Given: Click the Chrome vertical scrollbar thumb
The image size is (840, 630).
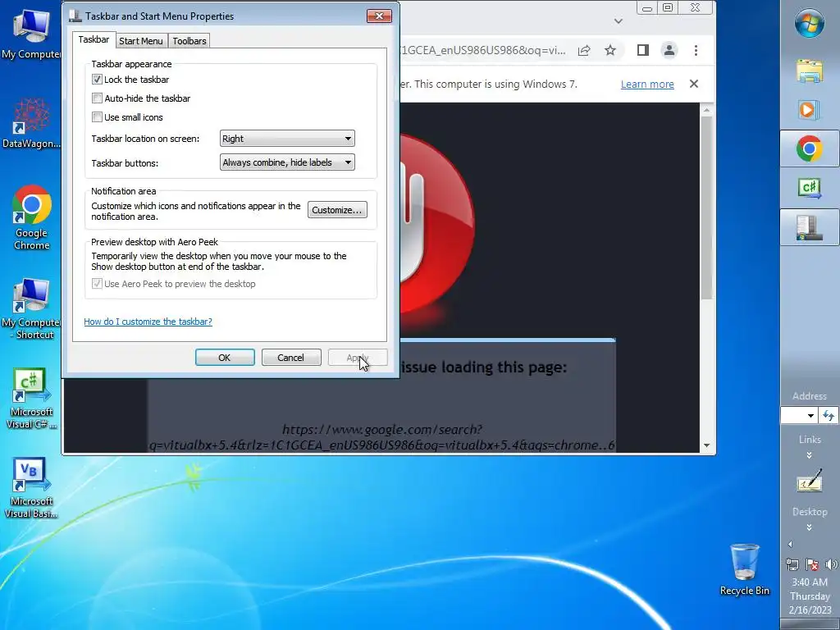Looking at the screenshot, I should (x=706, y=208).
